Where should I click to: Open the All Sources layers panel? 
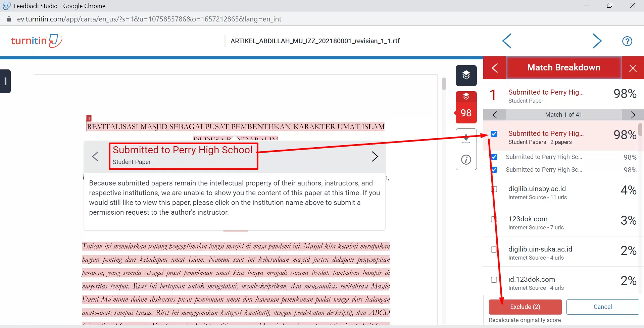466,75
